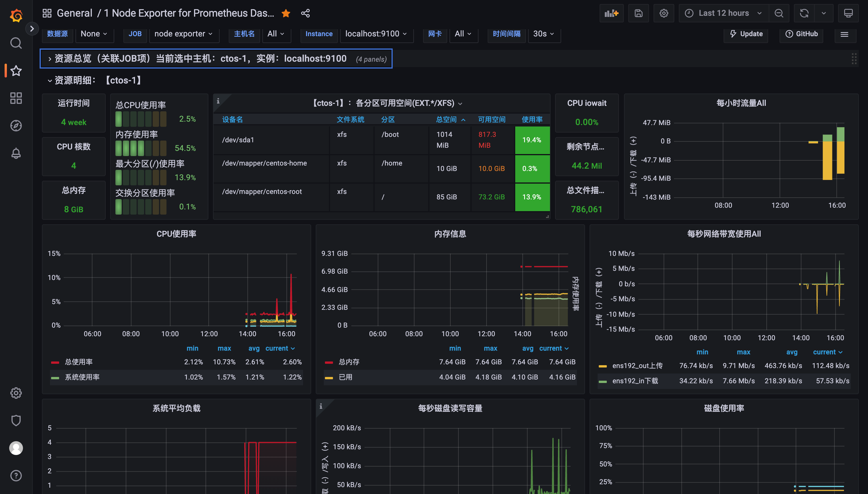Unstar the dashboard with the star icon
The height and width of the screenshot is (494, 868).
click(x=286, y=13)
